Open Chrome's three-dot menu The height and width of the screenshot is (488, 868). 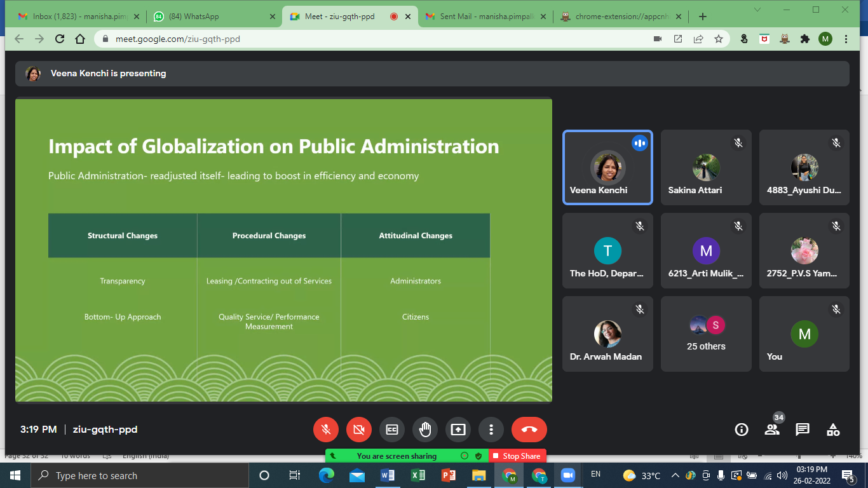pos(846,39)
